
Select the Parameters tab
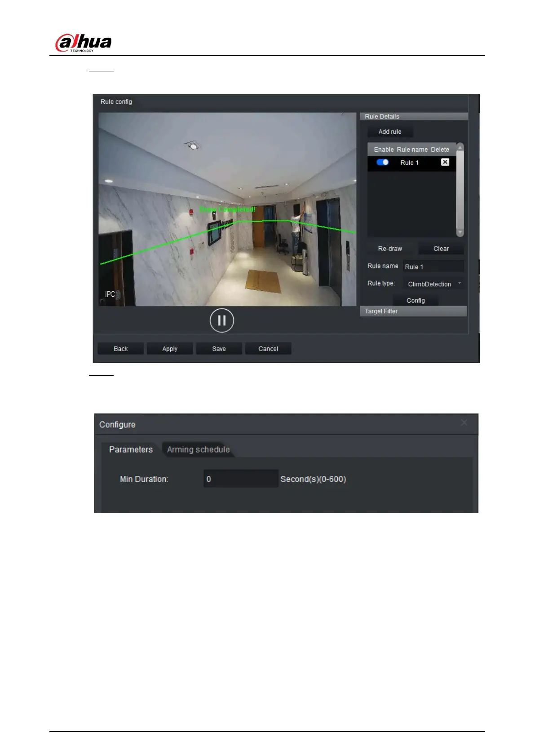(131, 449)
